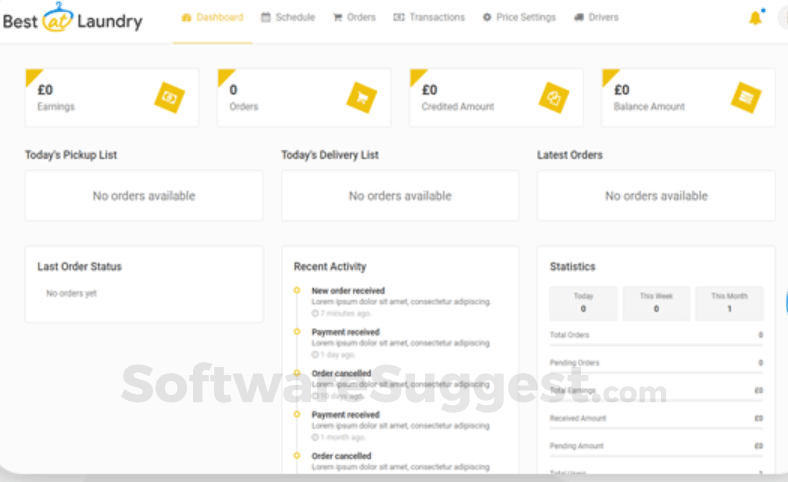Image resolution: width=788 pixels, height=482 pixels.
Task: Open the Best at Laundry logo
Action: pyautogui.click(x=72, y=19)
